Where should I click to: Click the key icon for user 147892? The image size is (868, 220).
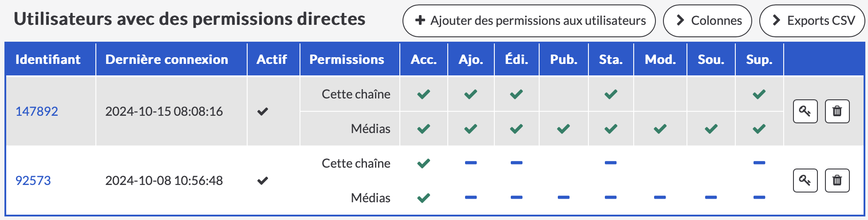[805, 111]
